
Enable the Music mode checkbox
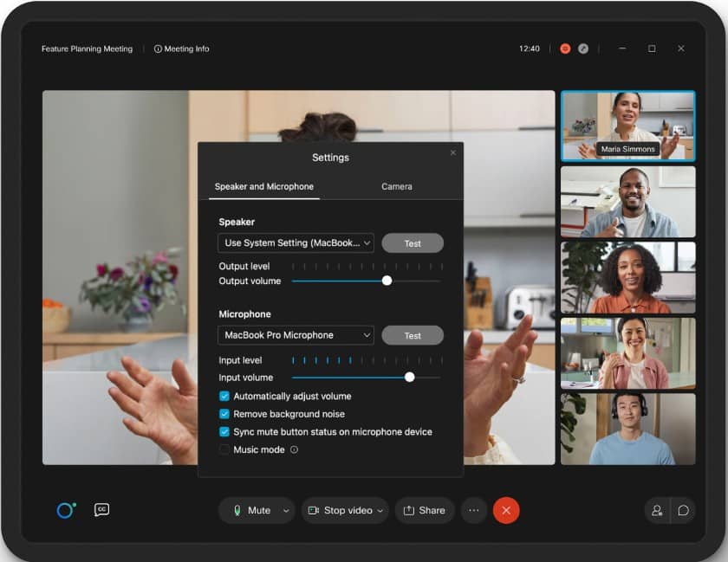pyautogui.click(x=224, y=449)
